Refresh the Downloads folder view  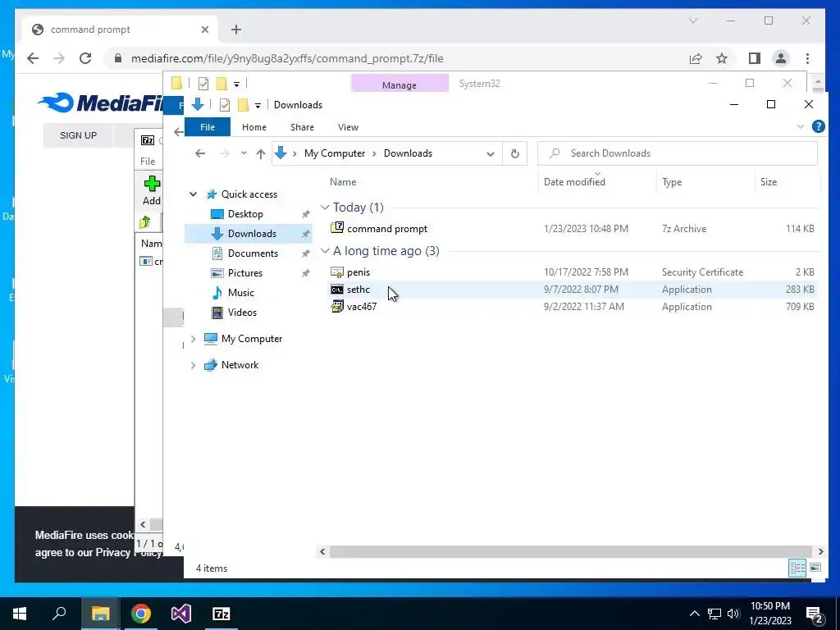click(x=515, y=153)
